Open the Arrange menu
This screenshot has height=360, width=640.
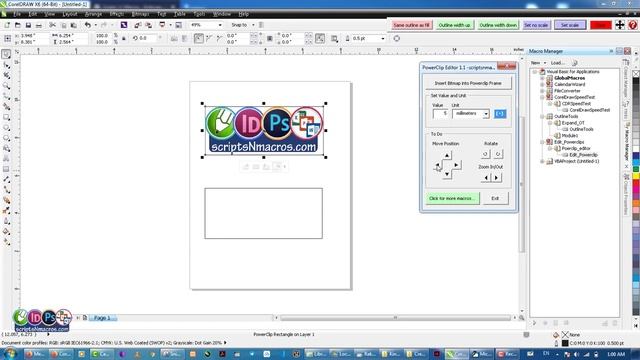pyautogui.click(x=93, y=14)
